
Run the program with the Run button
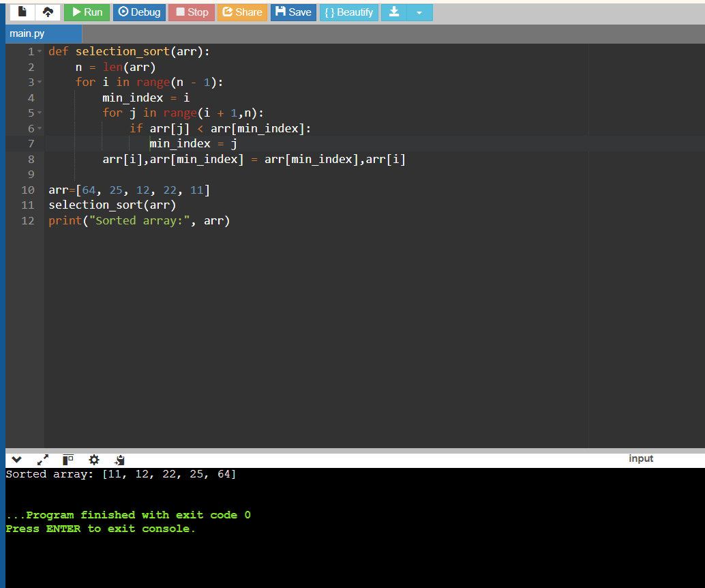[x=87, y=12]
